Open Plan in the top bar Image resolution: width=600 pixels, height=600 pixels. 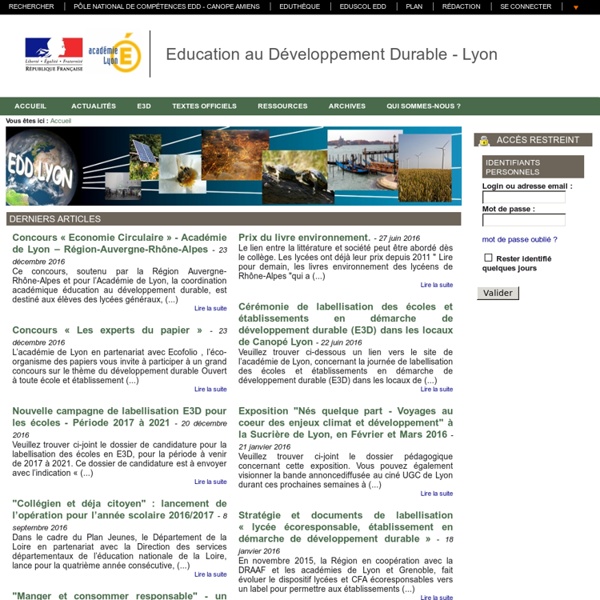click(x=414, y=7)
